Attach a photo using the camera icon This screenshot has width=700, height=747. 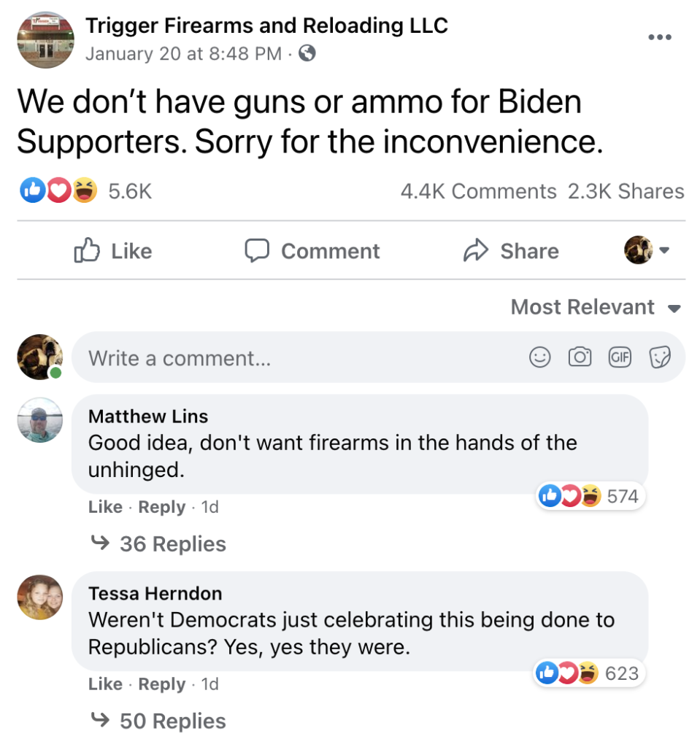pos(580,357)
